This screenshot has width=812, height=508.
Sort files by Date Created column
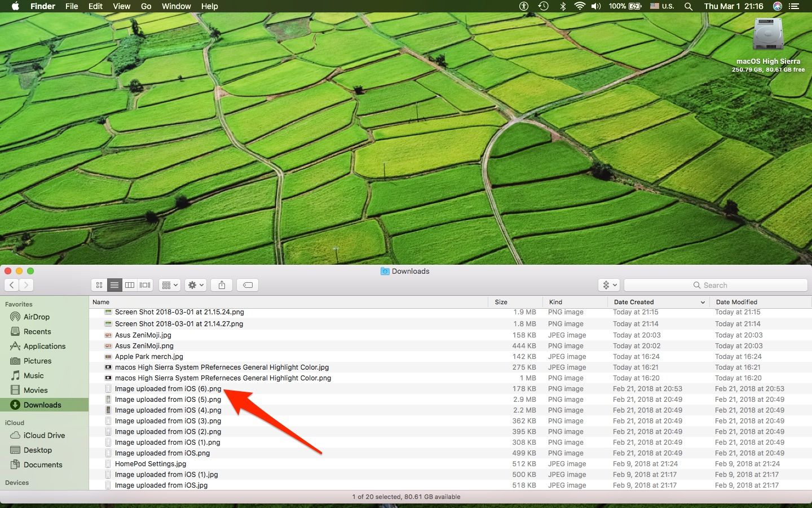coord(634,302)
